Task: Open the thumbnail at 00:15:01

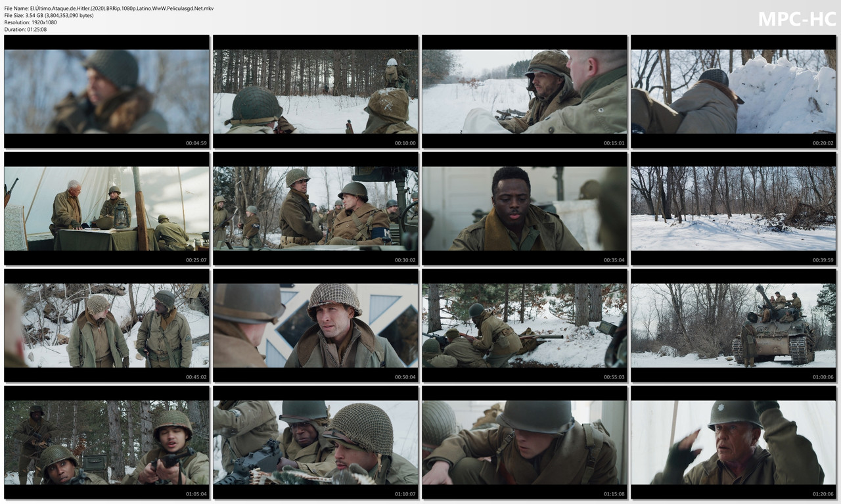Action: 524,91
